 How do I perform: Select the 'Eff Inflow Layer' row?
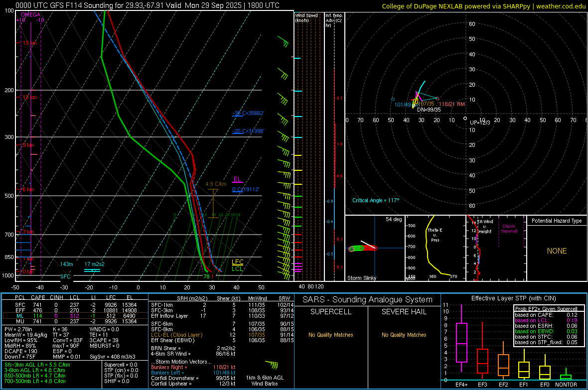click(221, 316)
